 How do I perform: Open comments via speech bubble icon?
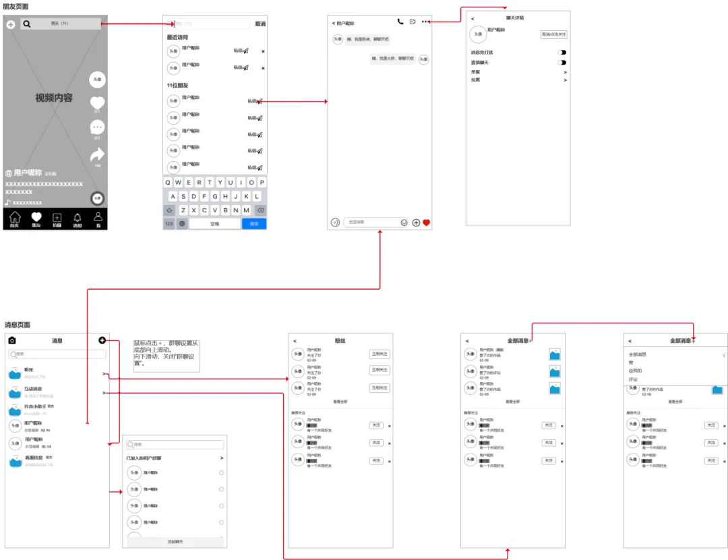[97, 127]
